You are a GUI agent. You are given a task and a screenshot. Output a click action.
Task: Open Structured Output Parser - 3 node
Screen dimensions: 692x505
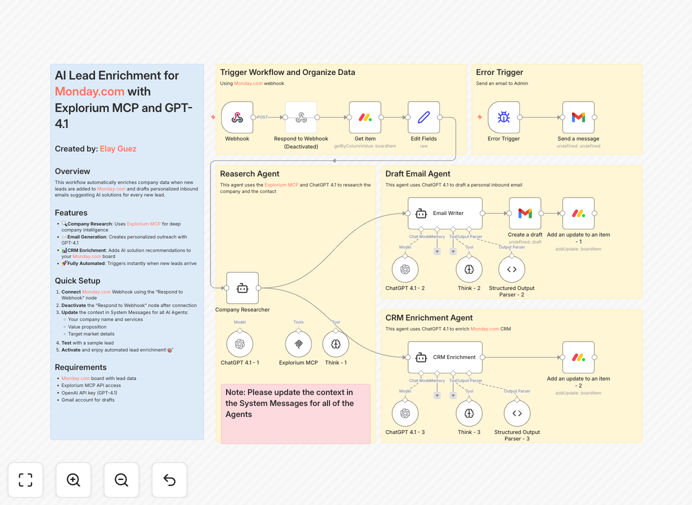(517, 413)
